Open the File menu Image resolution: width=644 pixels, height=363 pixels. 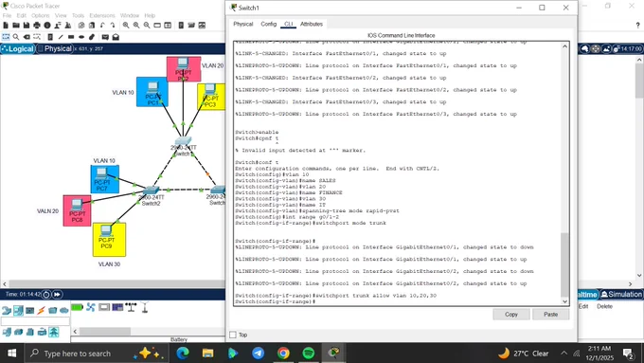pos(7,15)
